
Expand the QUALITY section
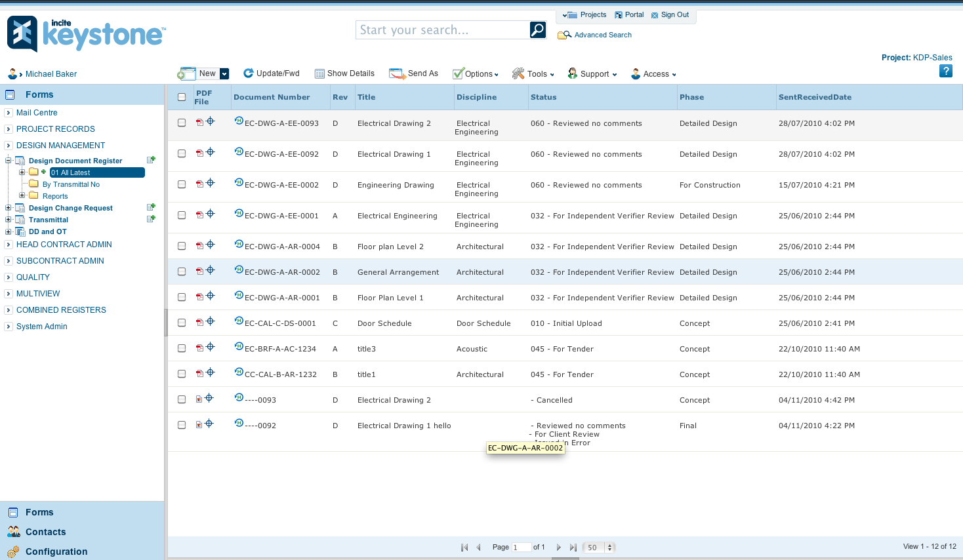click(x=9, y=277)
